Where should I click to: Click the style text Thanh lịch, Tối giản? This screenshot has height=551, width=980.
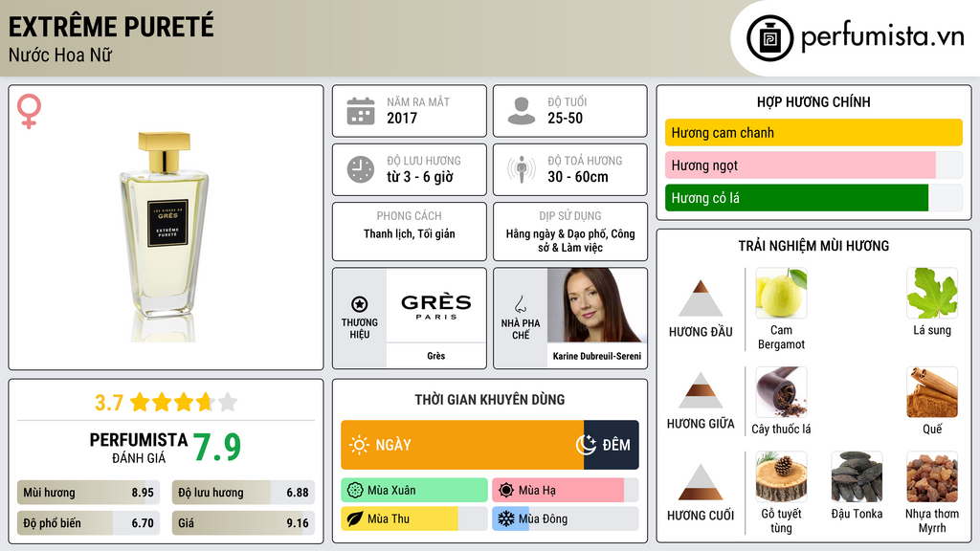(x=410, y=233)
